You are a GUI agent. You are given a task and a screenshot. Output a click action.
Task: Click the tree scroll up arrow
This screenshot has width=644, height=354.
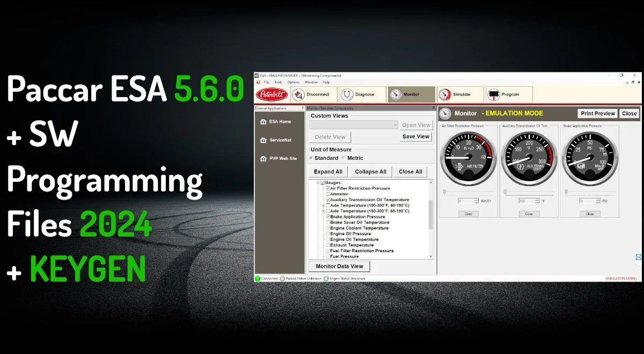pos(430,183)
